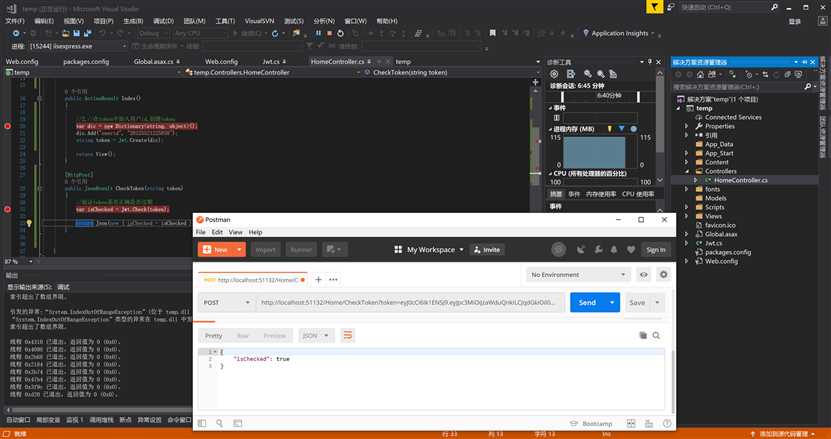Viewport: 831px width, 439px height.
Task: Click the diagnostic session timeline ruler
Action: [x=600, y=96]
